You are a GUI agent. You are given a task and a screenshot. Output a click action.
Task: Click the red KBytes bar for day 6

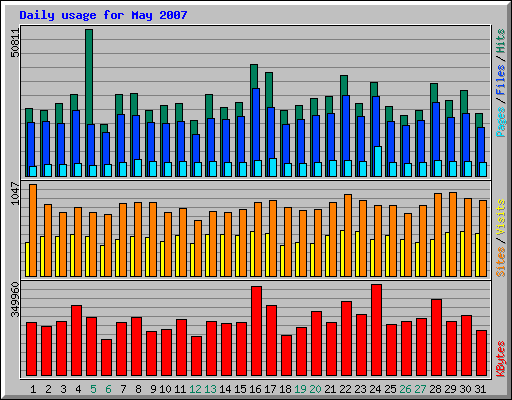click(x=106, y=357)
